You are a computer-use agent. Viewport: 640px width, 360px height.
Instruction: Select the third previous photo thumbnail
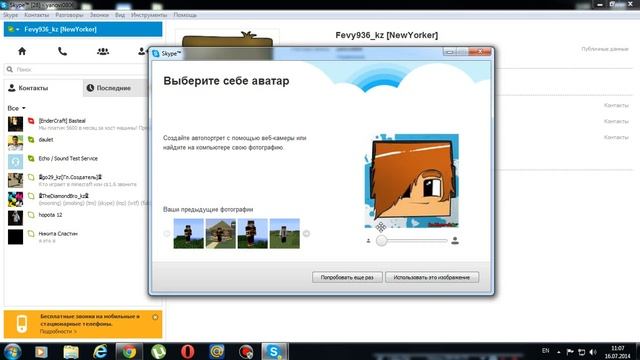253,233
